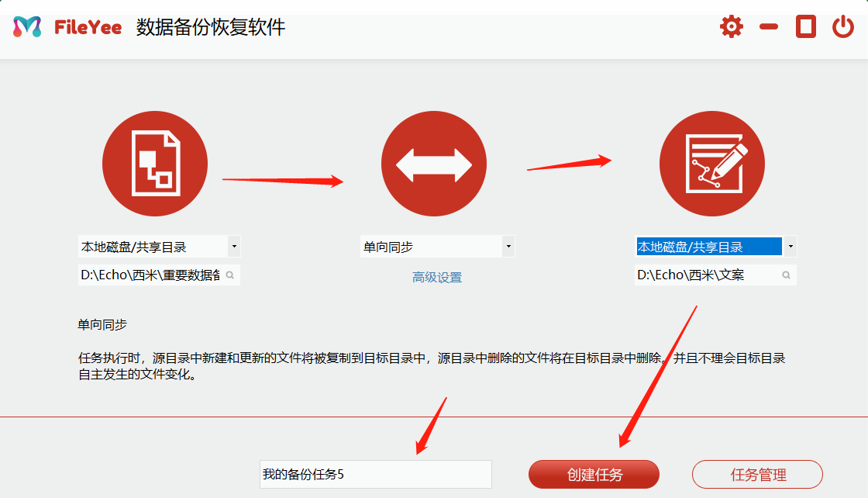Click the red source directory document icon

point(154,163)
